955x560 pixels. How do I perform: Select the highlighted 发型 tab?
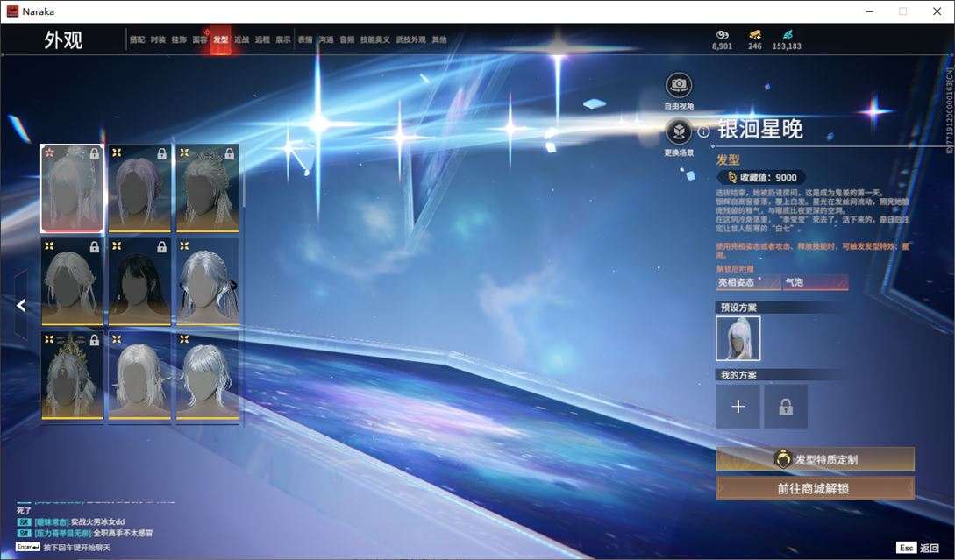220,39
